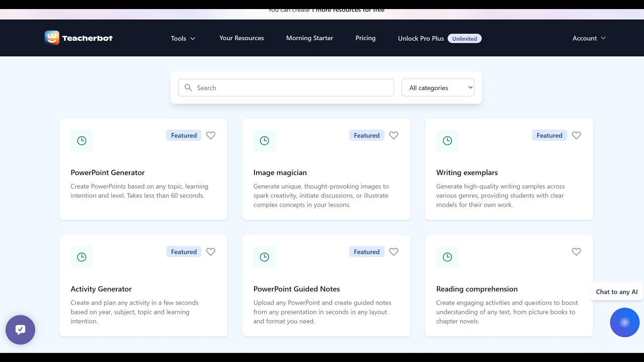Click the Unlimited badge

click(x=464, y=38)
